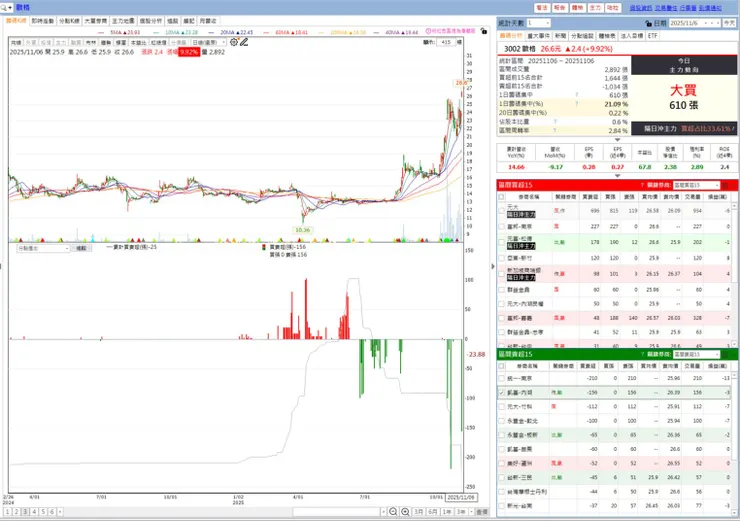The image size is (740, 521).
Task: Switch to the 主力地圖 tab
Action: pyautogui.click(x=123, y=21)
